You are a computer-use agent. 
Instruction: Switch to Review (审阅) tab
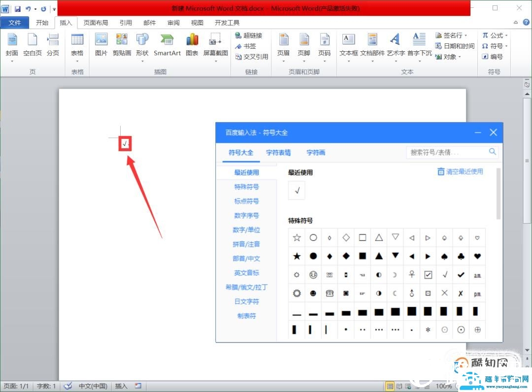pos(173,22)
